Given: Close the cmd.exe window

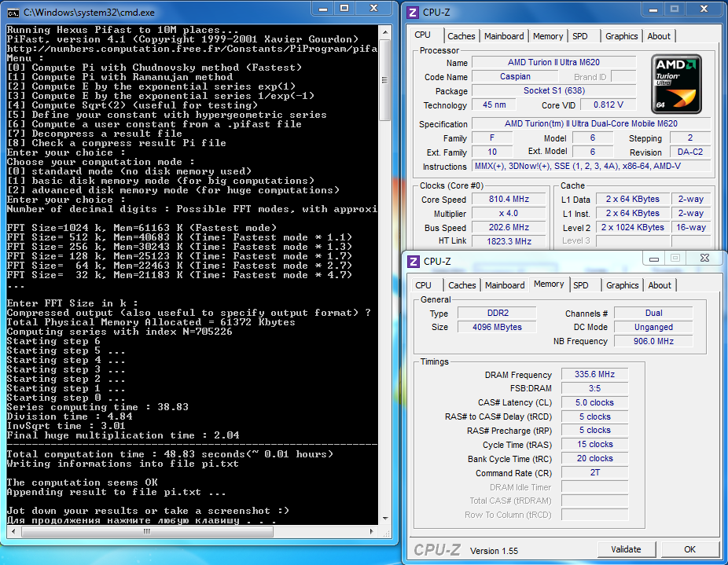Looking at the screenshot, I should tap(374, 9).
